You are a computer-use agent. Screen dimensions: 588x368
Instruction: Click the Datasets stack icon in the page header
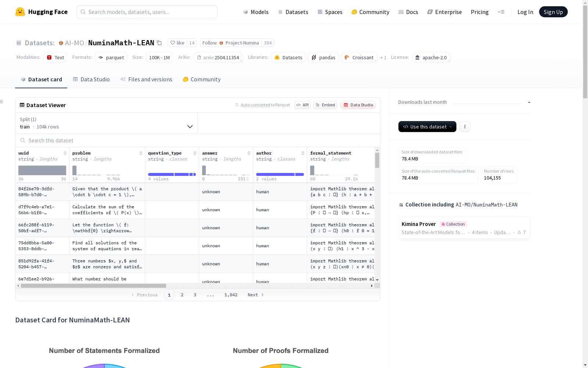click(x=19, y=43)
